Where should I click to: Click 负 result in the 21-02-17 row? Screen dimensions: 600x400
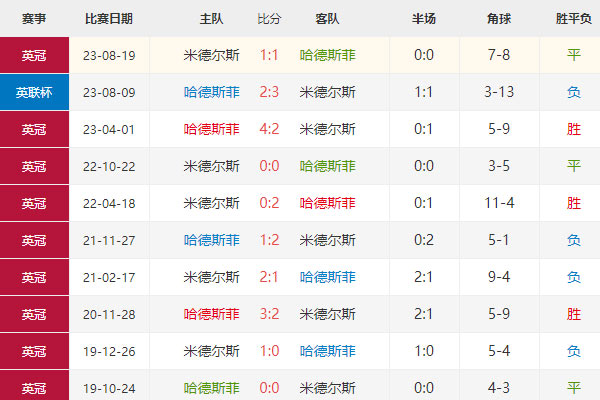574,277
